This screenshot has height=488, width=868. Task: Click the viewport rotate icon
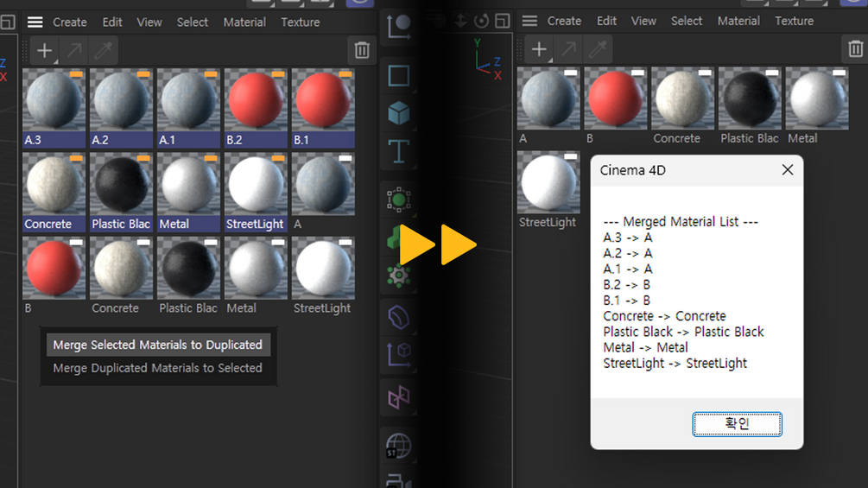coord(482,21)
